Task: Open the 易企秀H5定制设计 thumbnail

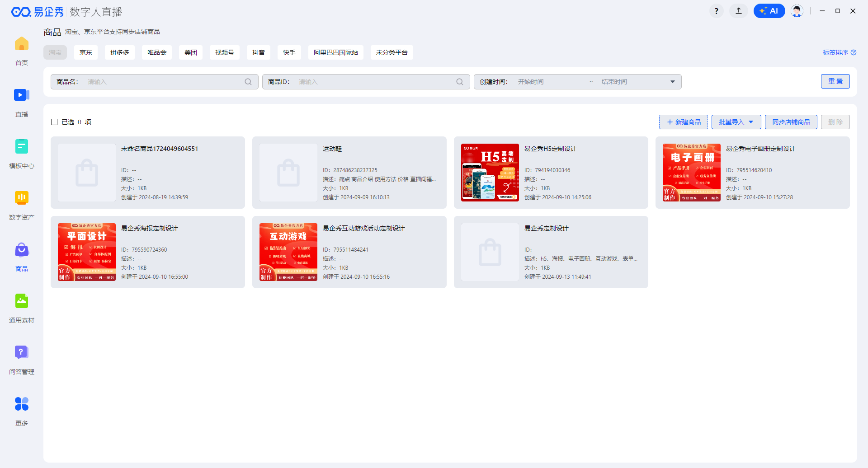Action: [x=490, y=173]
